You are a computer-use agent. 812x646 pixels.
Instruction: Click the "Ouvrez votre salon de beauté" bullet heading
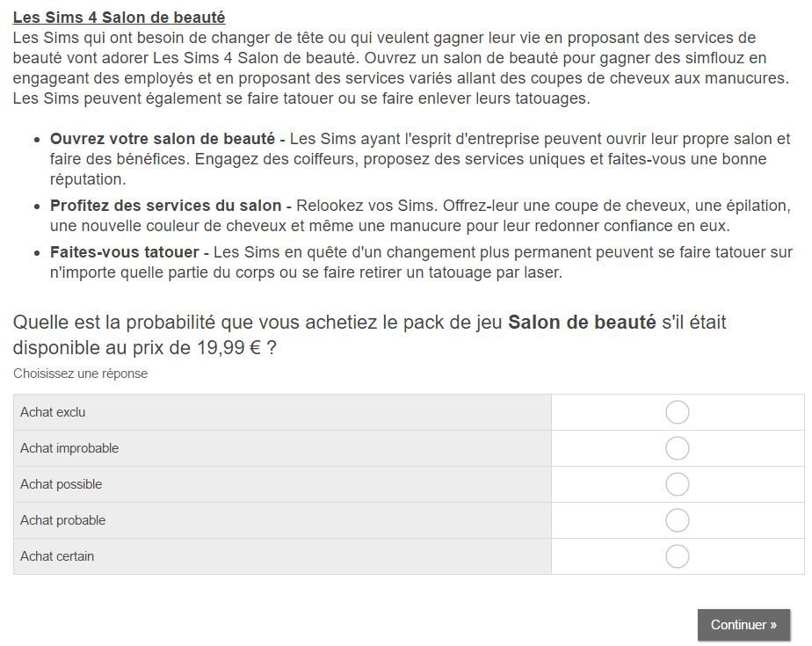coord(163,139)
